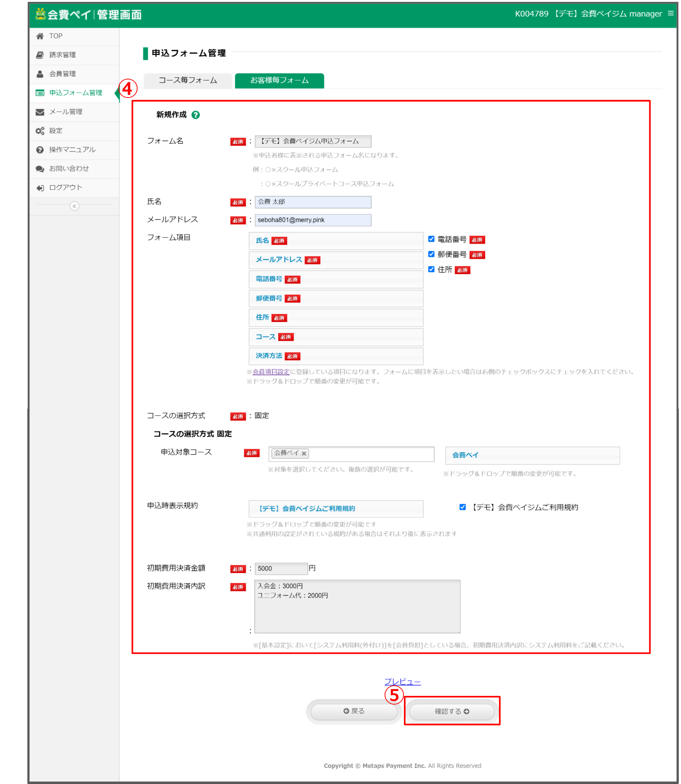
Task: Open the 請求管理 sidebar icon
Action: [40, 55]
